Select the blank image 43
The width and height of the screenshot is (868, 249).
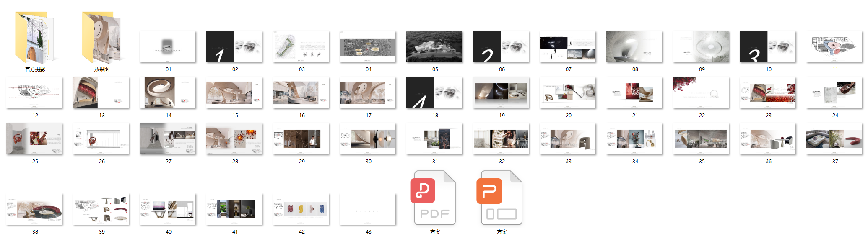click(368, 209)
